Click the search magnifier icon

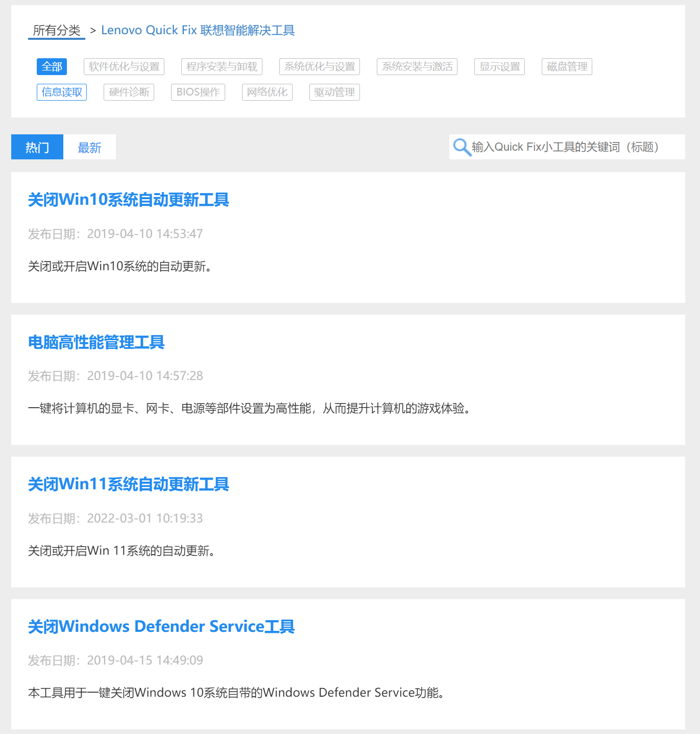click(462, 147)
